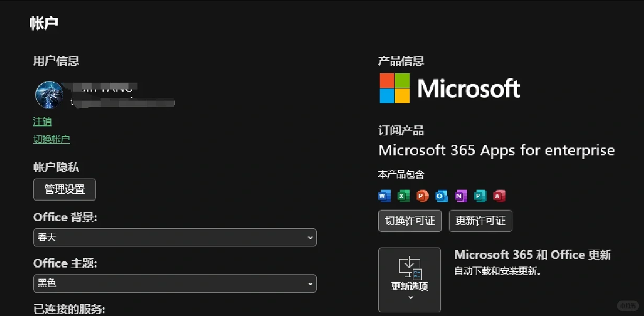The width and height of the screenshot is (644, 316).
Task: Click the Outlook app icon
Action: (x=441, y=196)
